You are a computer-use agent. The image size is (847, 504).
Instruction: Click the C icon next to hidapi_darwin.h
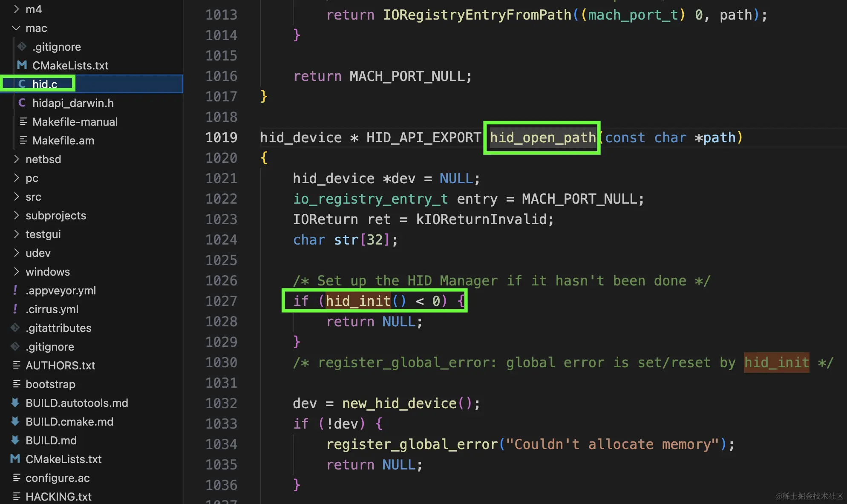tap(22, 103)
